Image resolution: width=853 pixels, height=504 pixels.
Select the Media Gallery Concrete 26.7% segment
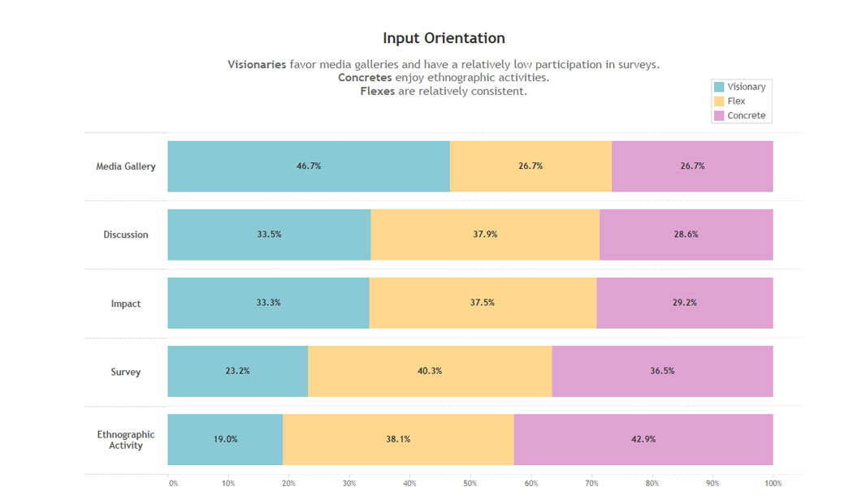[x=691, y=166]
